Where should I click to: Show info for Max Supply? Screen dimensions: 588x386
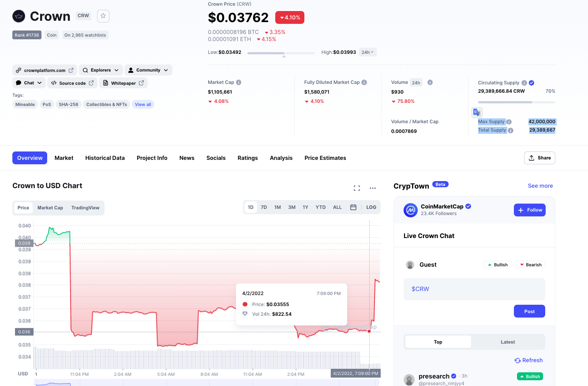(x=509, y=122)
